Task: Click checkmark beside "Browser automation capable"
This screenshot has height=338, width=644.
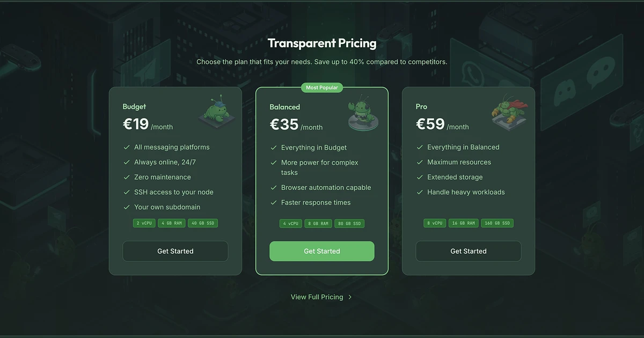Action: [274, 187]
